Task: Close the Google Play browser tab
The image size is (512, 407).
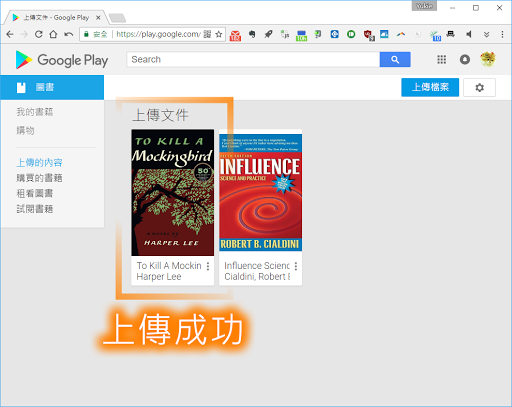Action: [x=98, y=18]
